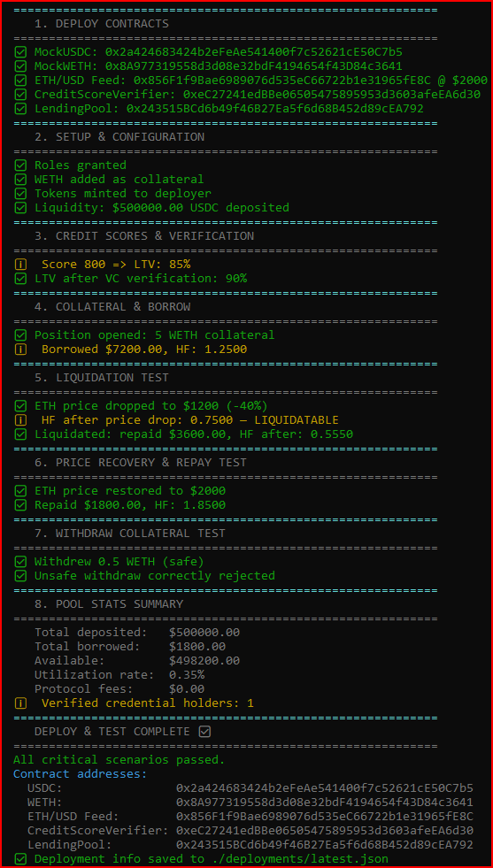Click the 'Total borrowed:' label
The height and width of the screenshot is (868, 493).
click(x=88, y=647)
